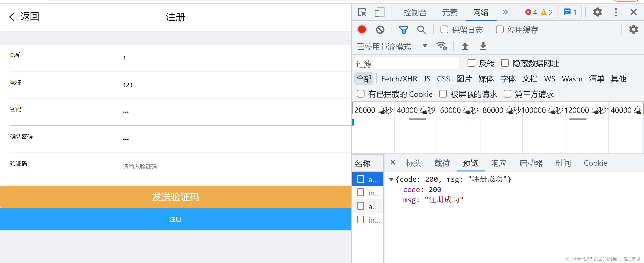Filter requests by 全部
This screenshot has width=644, height=263.
click(364, 79)
